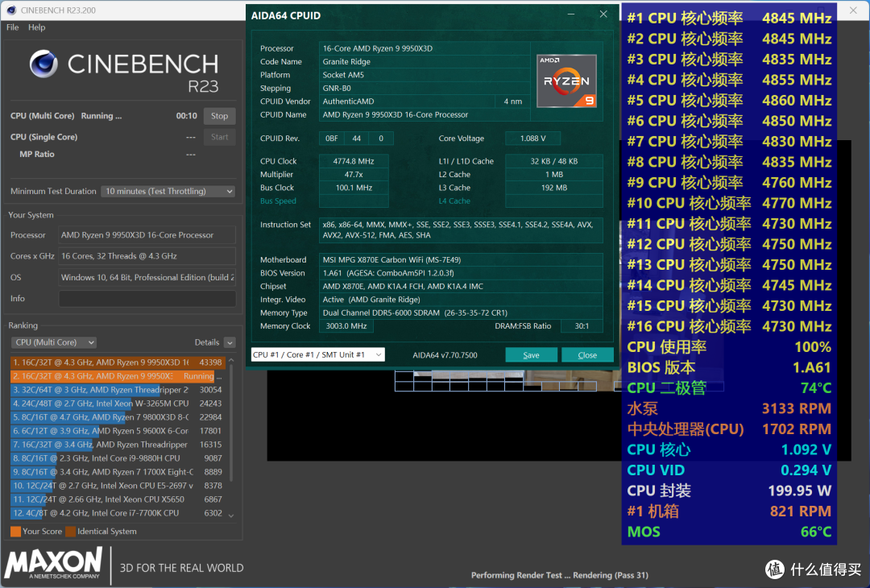The image size is (870, 588).
Task: Open the Help menu
Action: [36, 27]
